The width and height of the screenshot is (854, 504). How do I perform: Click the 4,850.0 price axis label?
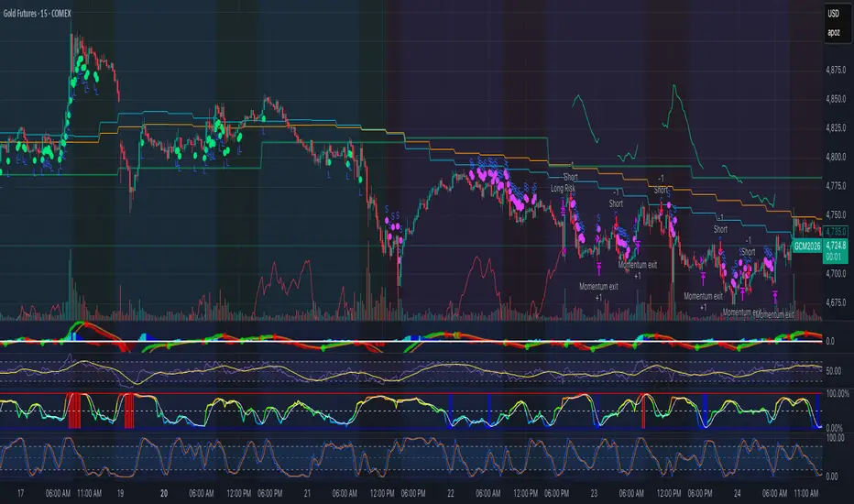(x=836, y=99)
